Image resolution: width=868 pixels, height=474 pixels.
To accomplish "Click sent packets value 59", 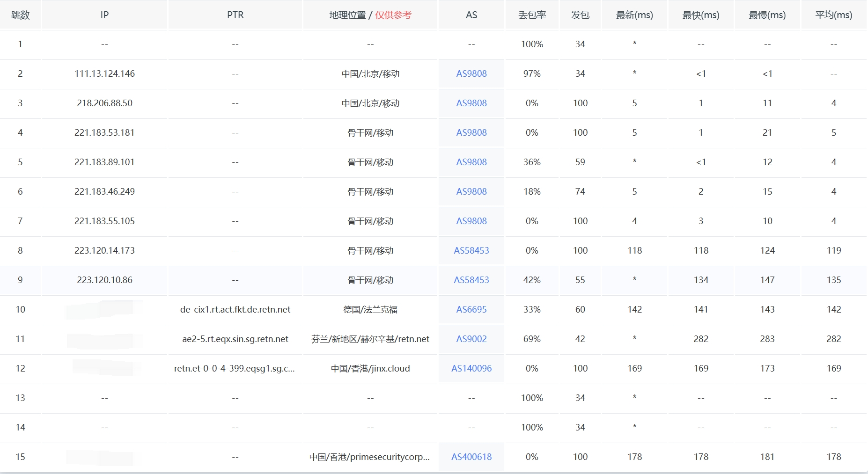I will [x=580, y=162].
